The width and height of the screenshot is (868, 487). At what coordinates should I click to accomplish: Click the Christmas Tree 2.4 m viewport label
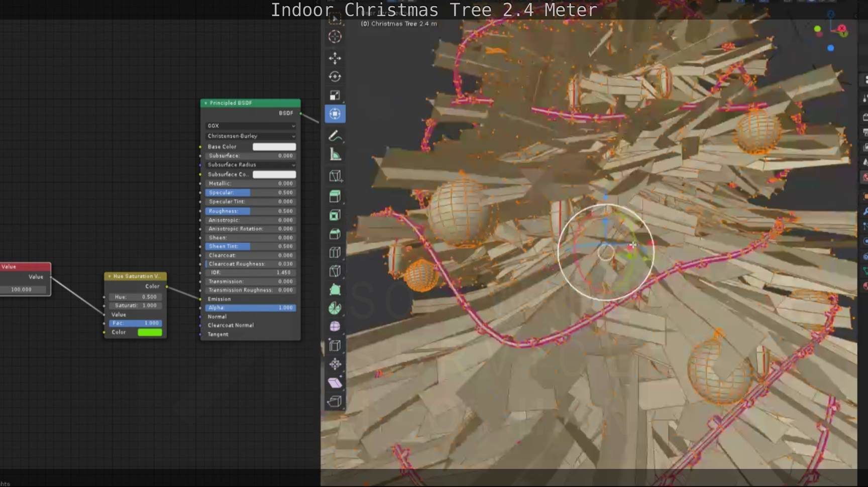pyautogui.click(x=399, y=24)
